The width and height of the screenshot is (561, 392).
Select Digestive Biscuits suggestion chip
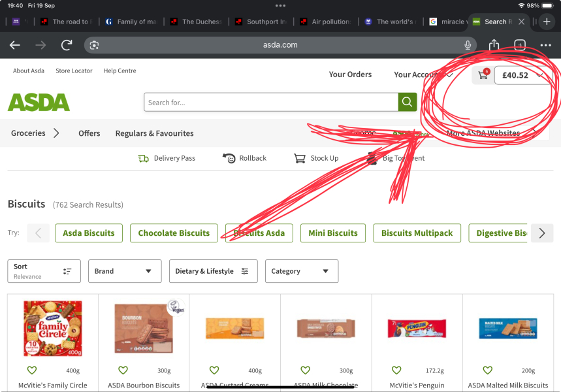click(x=500, y=233)
